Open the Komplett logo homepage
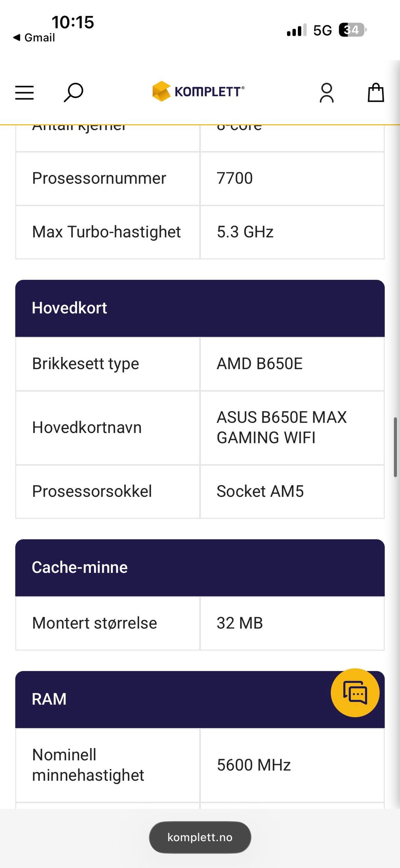Viewport: 400px width, 868px height. tap(198, 91)
